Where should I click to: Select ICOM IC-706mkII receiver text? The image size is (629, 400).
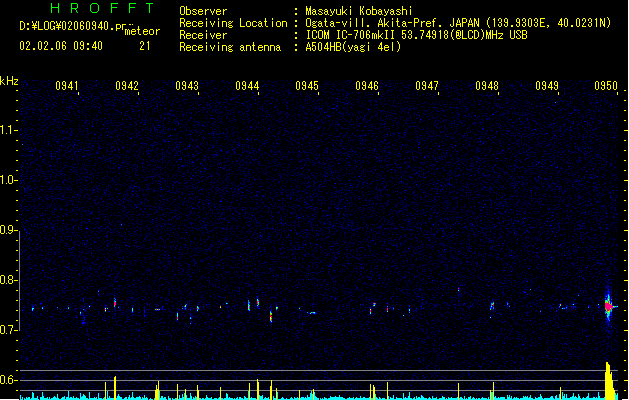[x=416, y=35]
